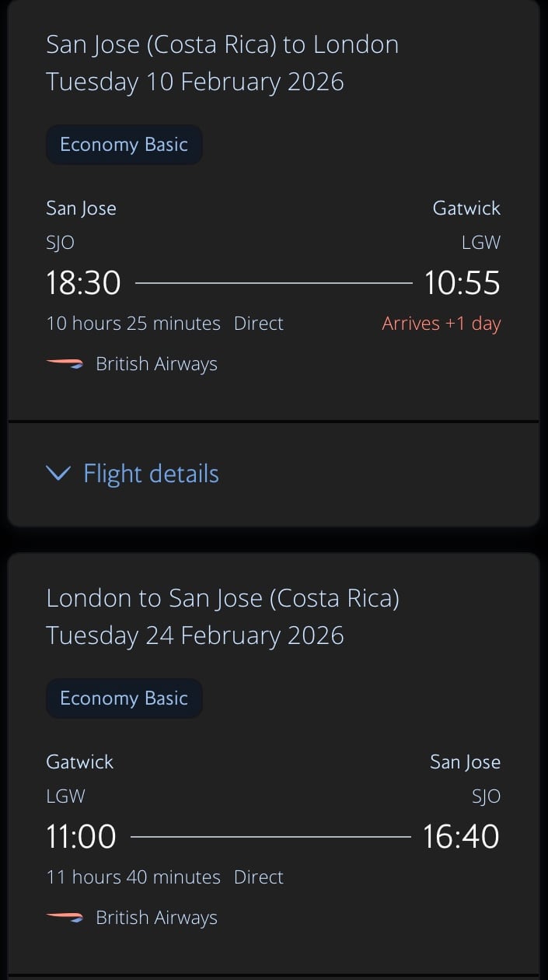Select the Economy Basic badge on outbound flight
Viewport: 548px width, 980px height.
[x=124, y=144]
